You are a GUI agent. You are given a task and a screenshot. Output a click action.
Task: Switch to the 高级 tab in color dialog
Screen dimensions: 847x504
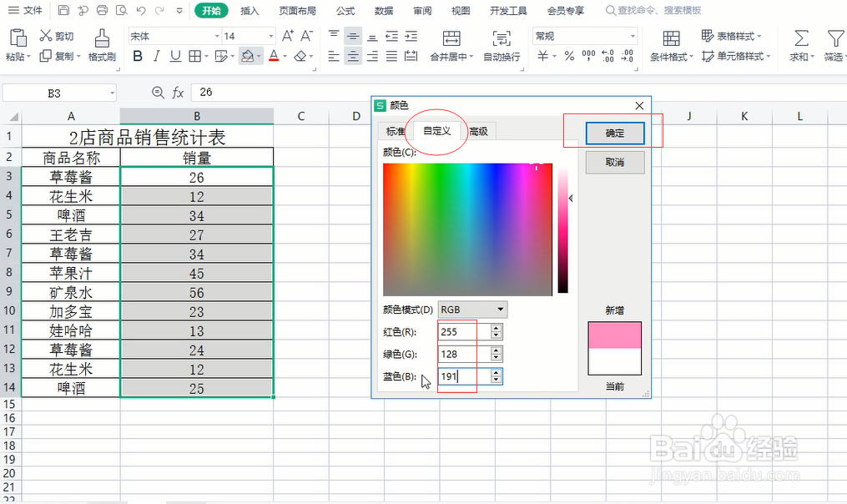click(480, 131)
